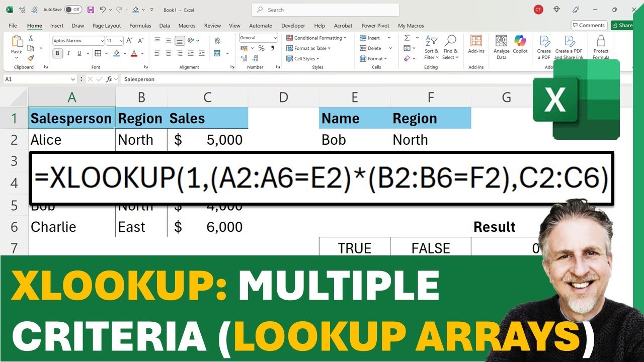The height and width of the screenshot is (362, 644).
Task: Open the Aptos Narrow font dropdown
Action: coord(102,41)
